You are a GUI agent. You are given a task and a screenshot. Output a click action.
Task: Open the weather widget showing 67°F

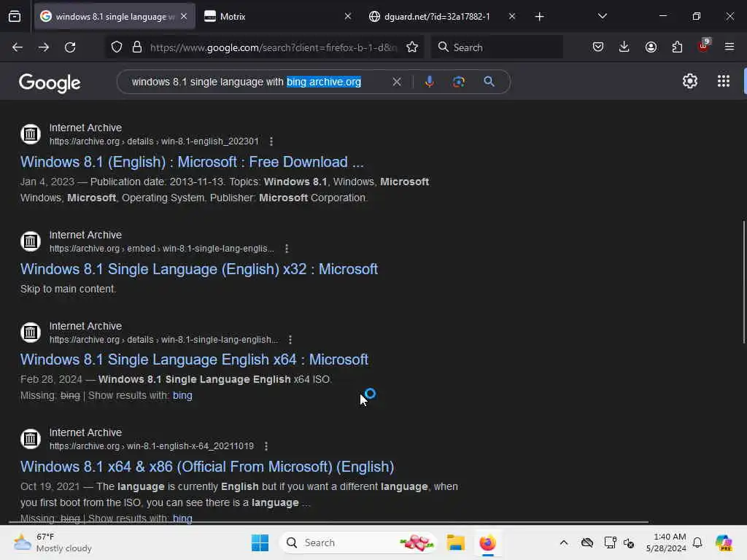[53, 542]
